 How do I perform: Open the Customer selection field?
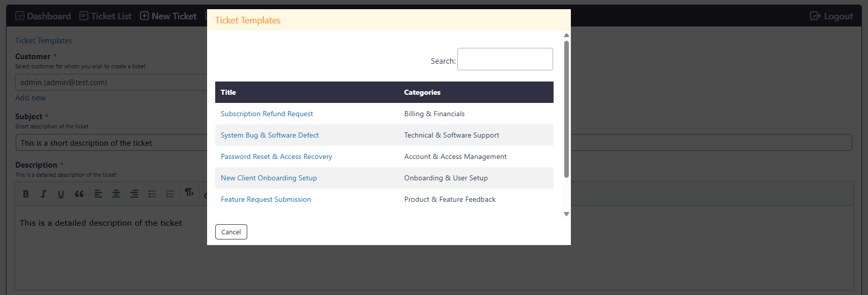click(111, 83)
